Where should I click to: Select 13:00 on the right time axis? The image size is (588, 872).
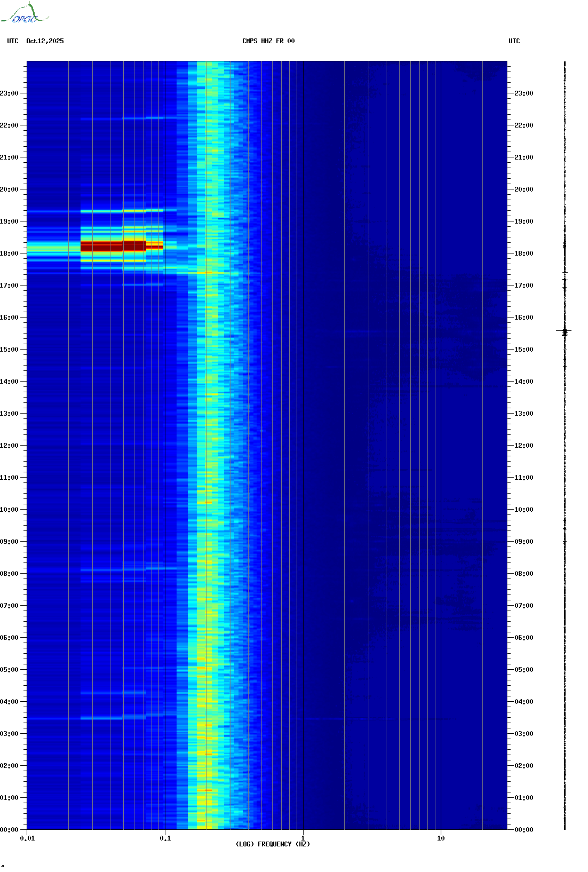[524, 414]
